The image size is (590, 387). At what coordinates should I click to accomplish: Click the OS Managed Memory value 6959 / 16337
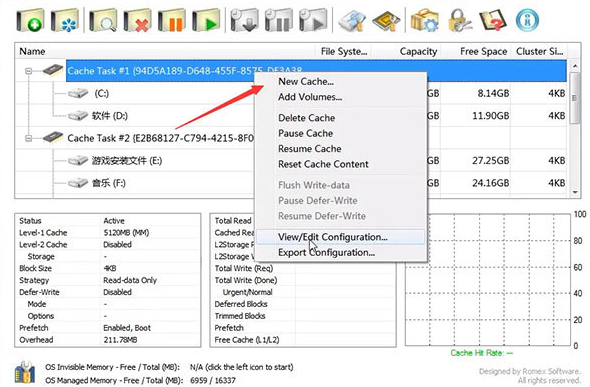(x=213, y=381)
